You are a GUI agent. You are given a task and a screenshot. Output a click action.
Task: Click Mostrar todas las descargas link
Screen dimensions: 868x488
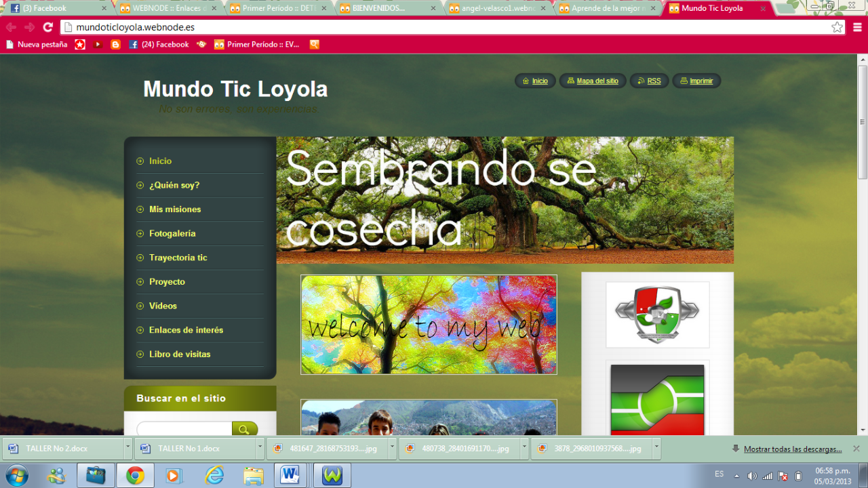click(x=792, y=449)
